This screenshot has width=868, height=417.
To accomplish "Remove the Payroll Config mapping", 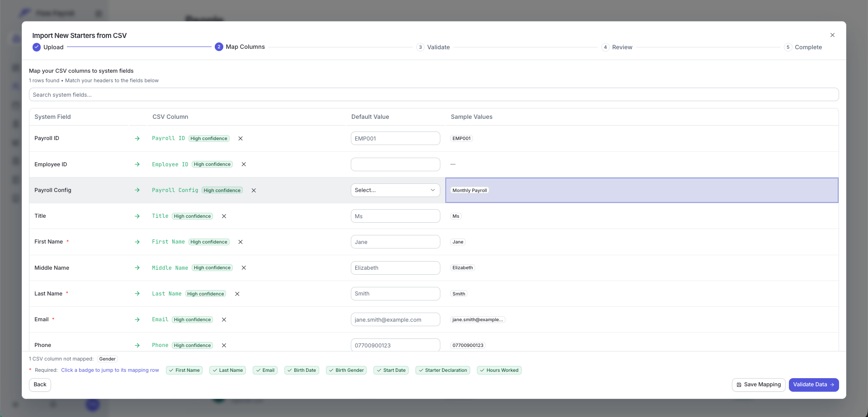I will (x=254, y=191).
